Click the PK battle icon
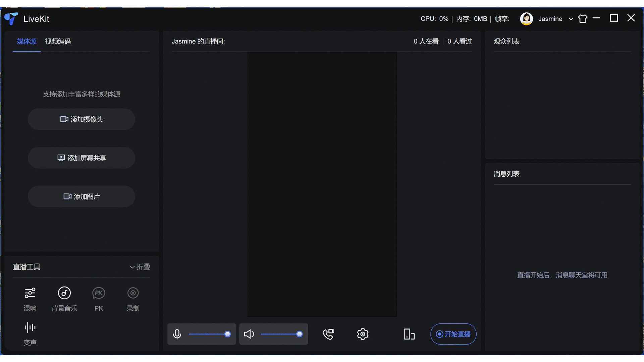Image resolution: width=644 pixels, height=362 pixels. click(99, 293)
